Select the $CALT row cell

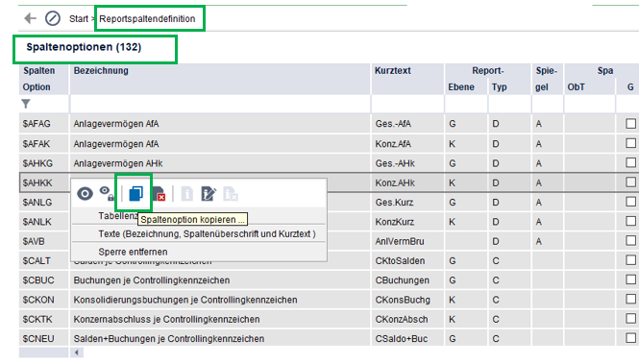click(43, 261)
